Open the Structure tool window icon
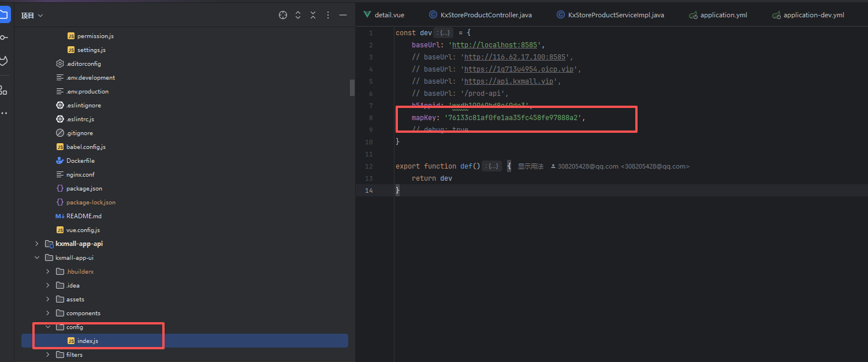The width and height of the screenshot is (868, 362). click(x=5, y=90)
